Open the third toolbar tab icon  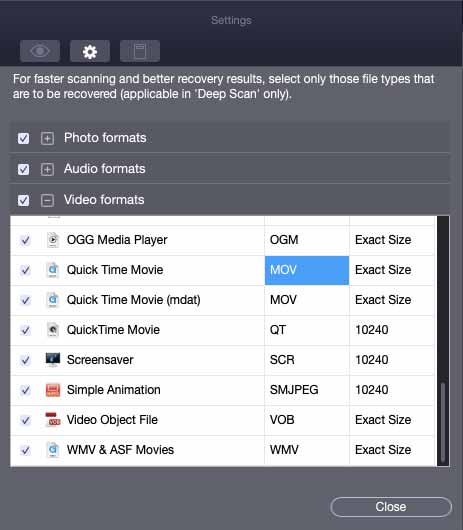coord(140,51)
